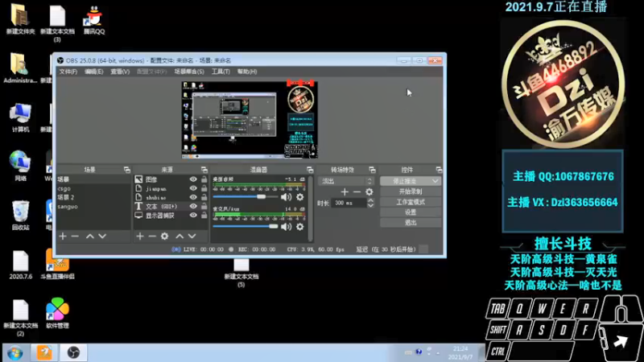Pop out the 场景 dock panel
The height and width of the screenshot is (362, 644).
click(127, 170)
